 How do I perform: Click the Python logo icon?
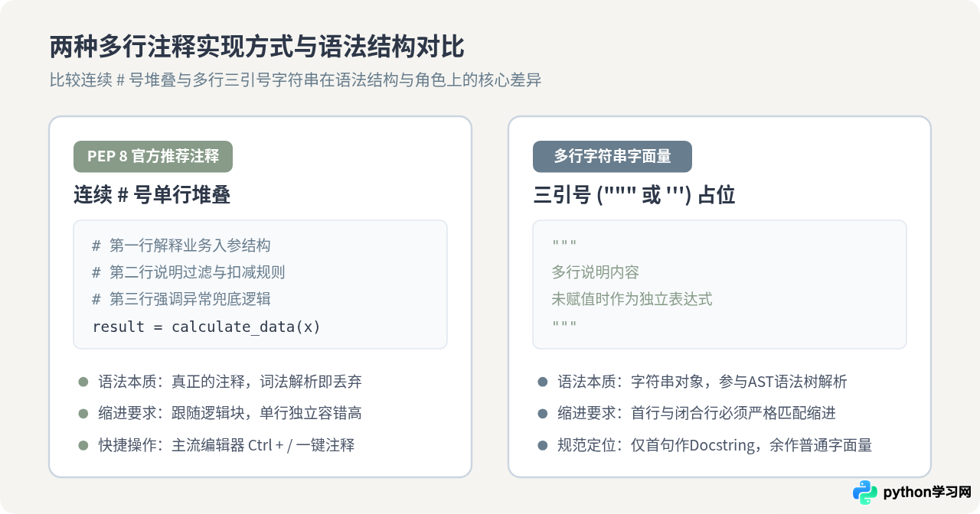865,493
